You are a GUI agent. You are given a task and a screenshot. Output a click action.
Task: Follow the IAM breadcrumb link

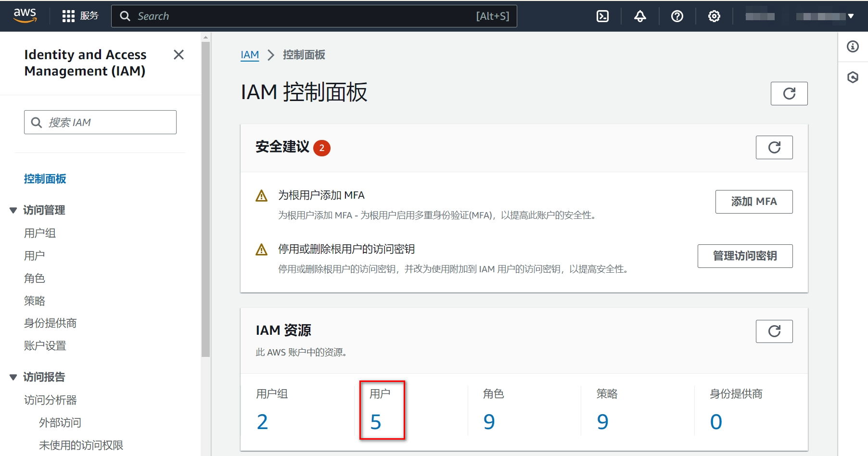pyautogui.click(x=250, y=55)
